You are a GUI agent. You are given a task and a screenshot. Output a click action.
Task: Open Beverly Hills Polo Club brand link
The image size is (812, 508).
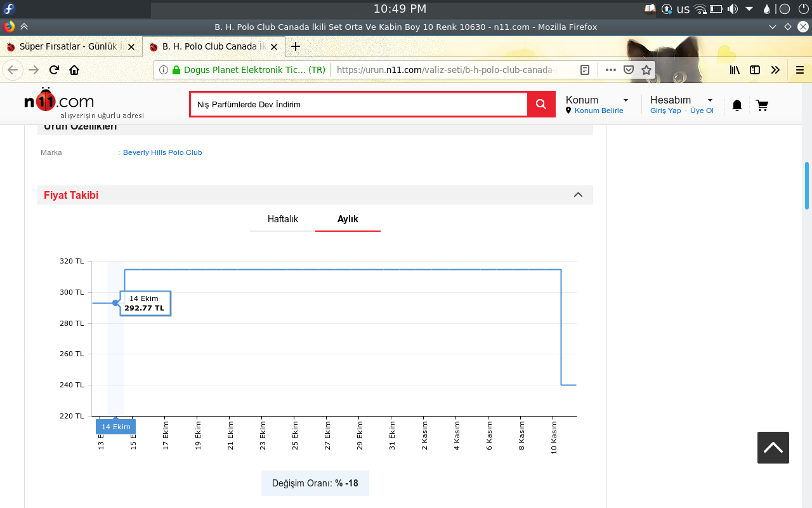[162, 152]
